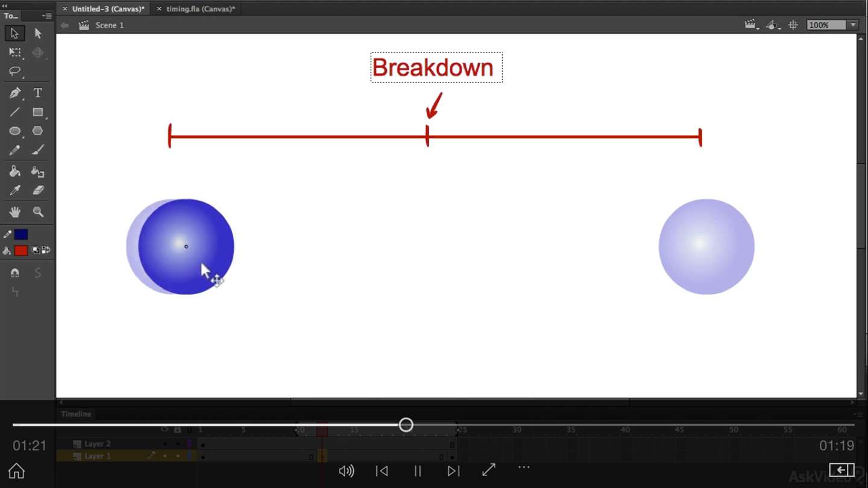Select the Timeline panel tab
Image resolution: width=868 pixels, height=488 pixels.
[x=76, y=414]
